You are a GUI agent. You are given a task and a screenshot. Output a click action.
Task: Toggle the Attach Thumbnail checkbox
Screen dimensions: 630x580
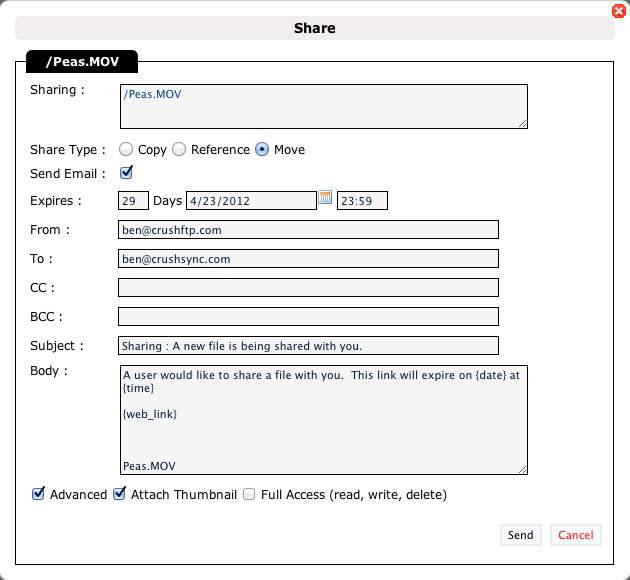[119, 494]
